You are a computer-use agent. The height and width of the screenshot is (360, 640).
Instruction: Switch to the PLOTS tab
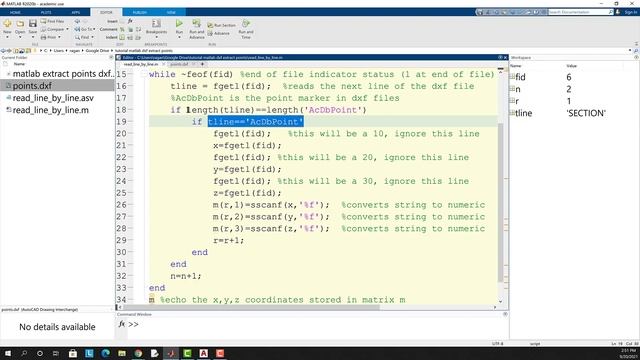(x=46, y=13)
